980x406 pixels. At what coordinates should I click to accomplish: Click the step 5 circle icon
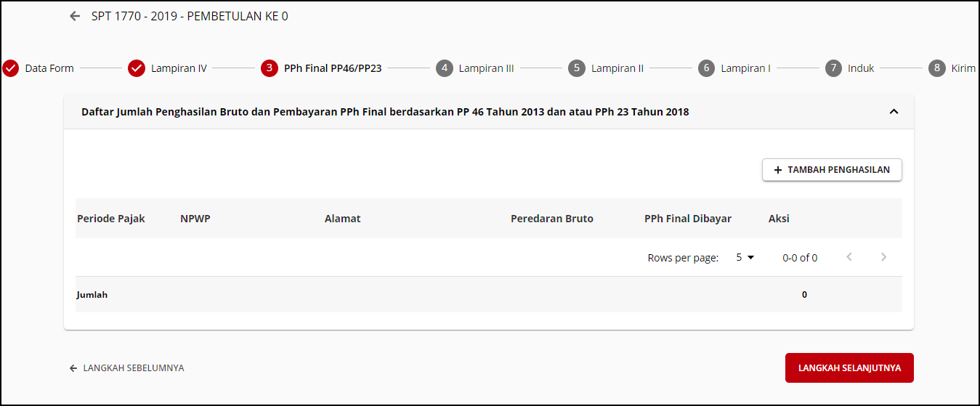click(x=576, y=68)
